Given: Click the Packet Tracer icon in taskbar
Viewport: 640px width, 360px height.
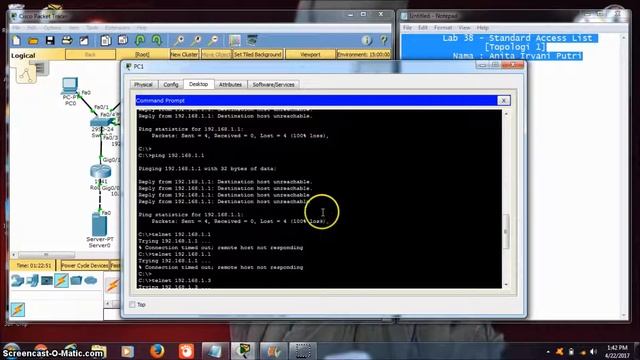Looking at the screenshot, I should tap(243, 351).
